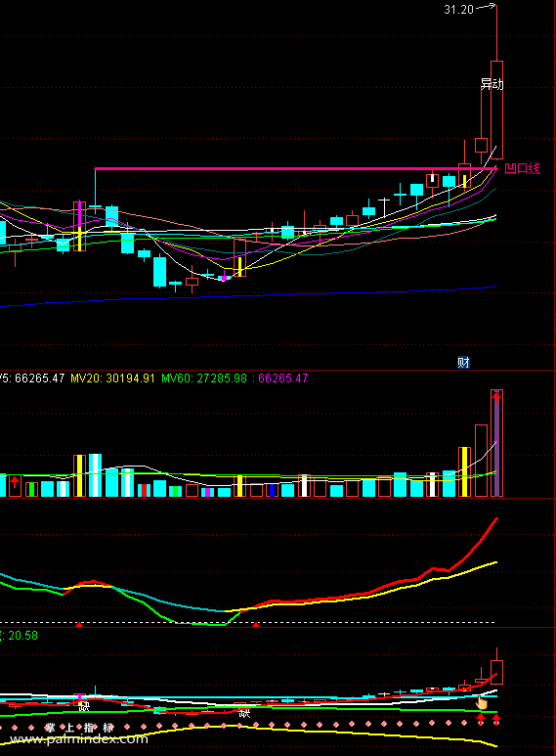Viewport: 556px width, 756px height.
Task: Click the 掌上指标 watermark text
Action: click(79, 728)
